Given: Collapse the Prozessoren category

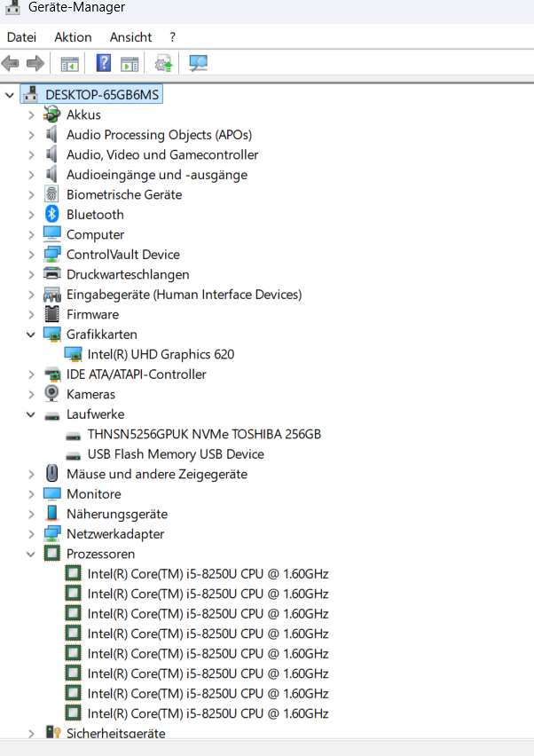Looking at the screenshot, I should [x=31, y=554].
